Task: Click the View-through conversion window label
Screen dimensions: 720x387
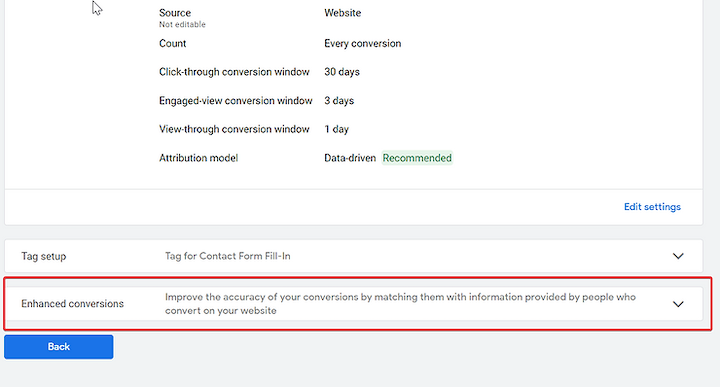Action: click(234, 129)
